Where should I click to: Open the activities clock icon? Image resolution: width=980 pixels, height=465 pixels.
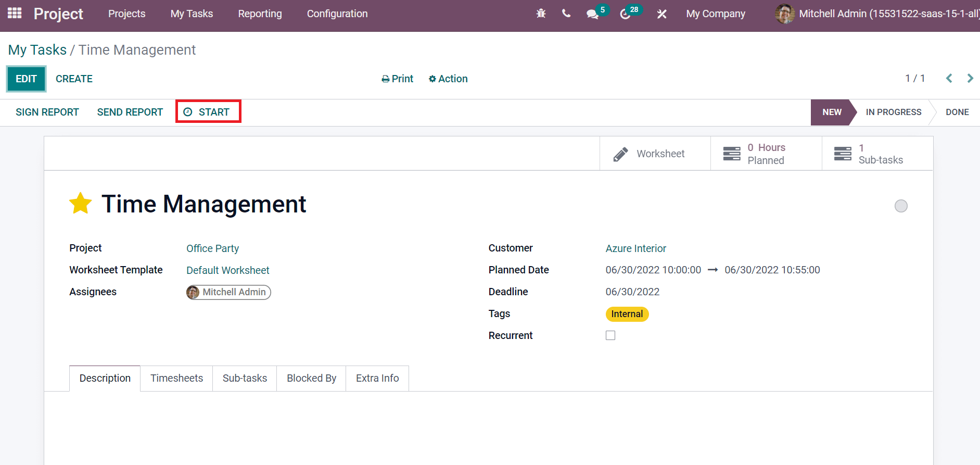626,14
